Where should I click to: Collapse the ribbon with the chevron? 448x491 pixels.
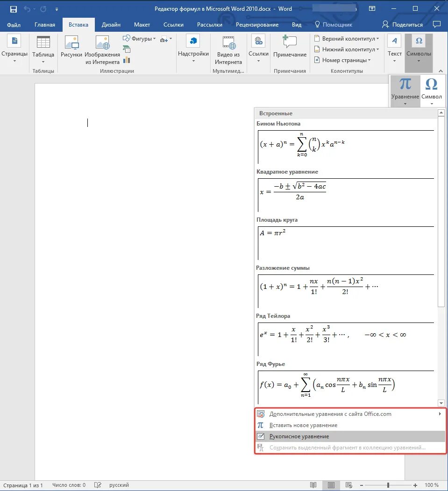441,70
